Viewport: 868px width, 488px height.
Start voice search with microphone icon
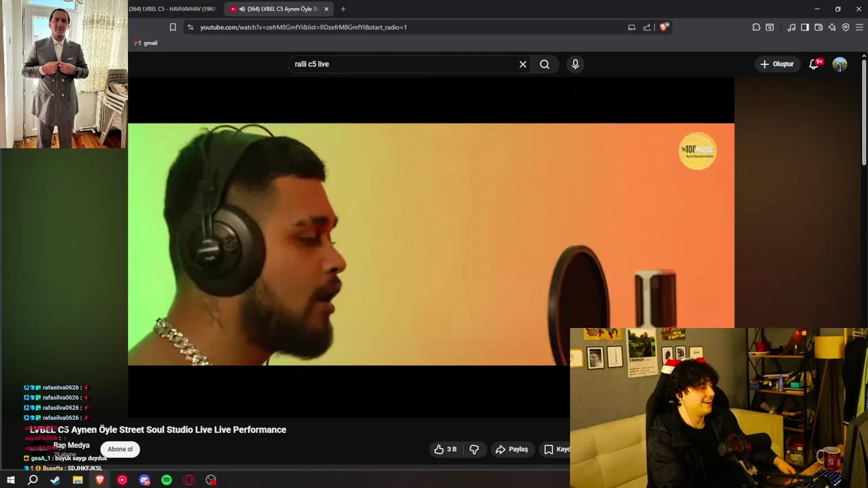coord(575,64)
